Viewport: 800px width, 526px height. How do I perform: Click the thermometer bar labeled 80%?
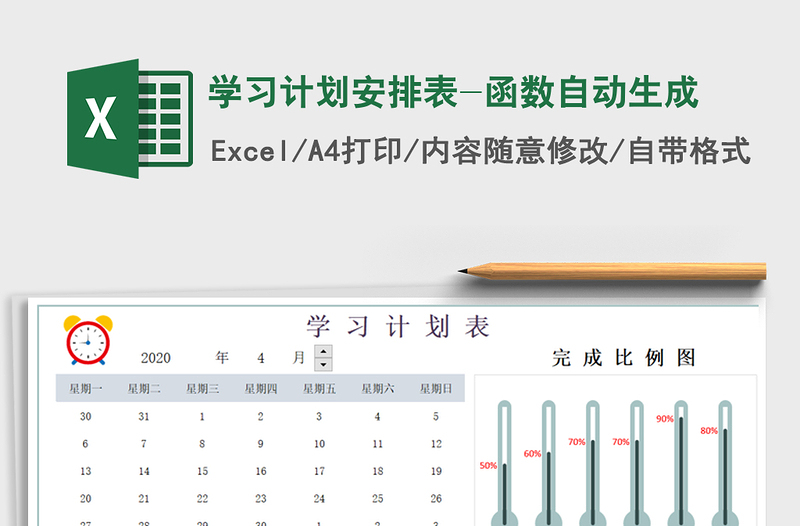pyautogui.click(x=725, y=463)
